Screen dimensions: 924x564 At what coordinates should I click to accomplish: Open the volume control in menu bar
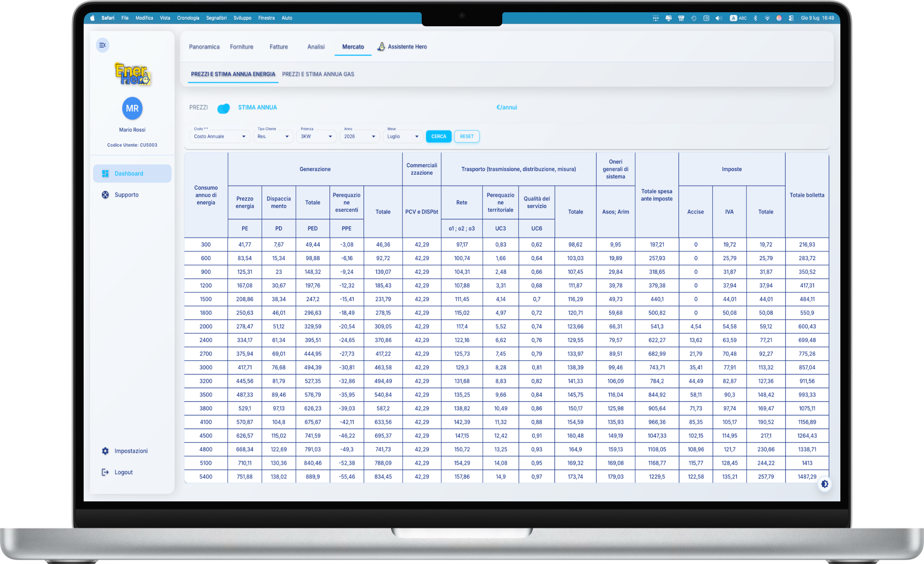click(719, 18)
